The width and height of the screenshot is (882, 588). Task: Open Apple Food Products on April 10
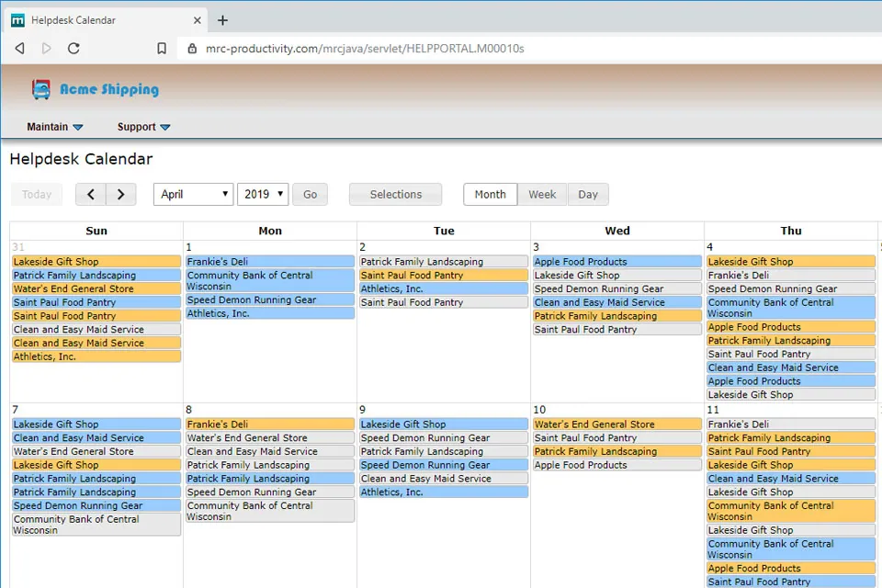(x=617, y=465)
